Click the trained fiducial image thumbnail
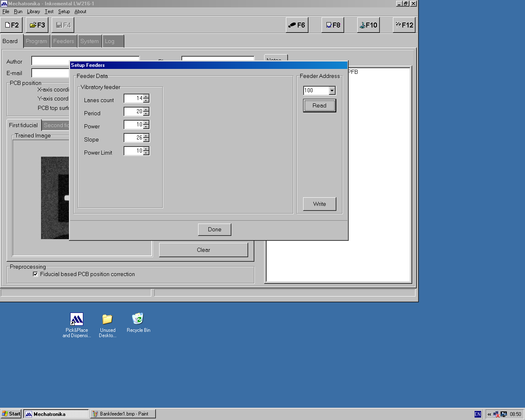525x420 pixels. [x=55, y=198]
